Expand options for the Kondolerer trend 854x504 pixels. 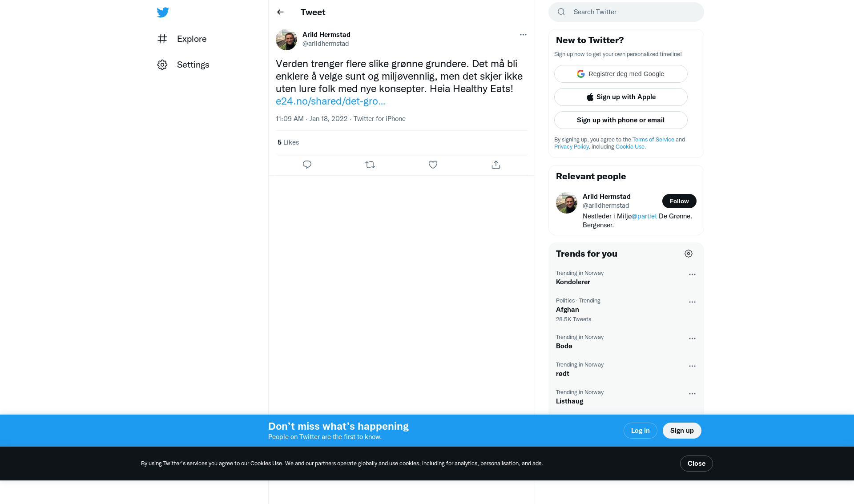(692, 274)
